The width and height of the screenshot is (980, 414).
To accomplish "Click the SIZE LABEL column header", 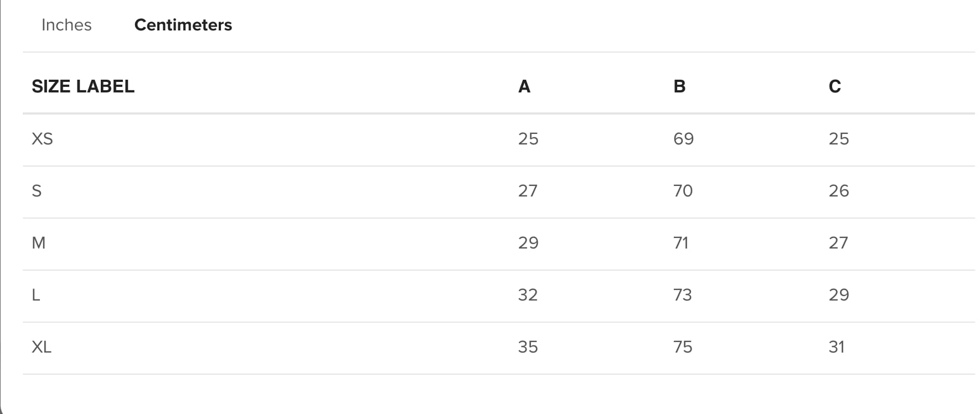I will 83,86.
